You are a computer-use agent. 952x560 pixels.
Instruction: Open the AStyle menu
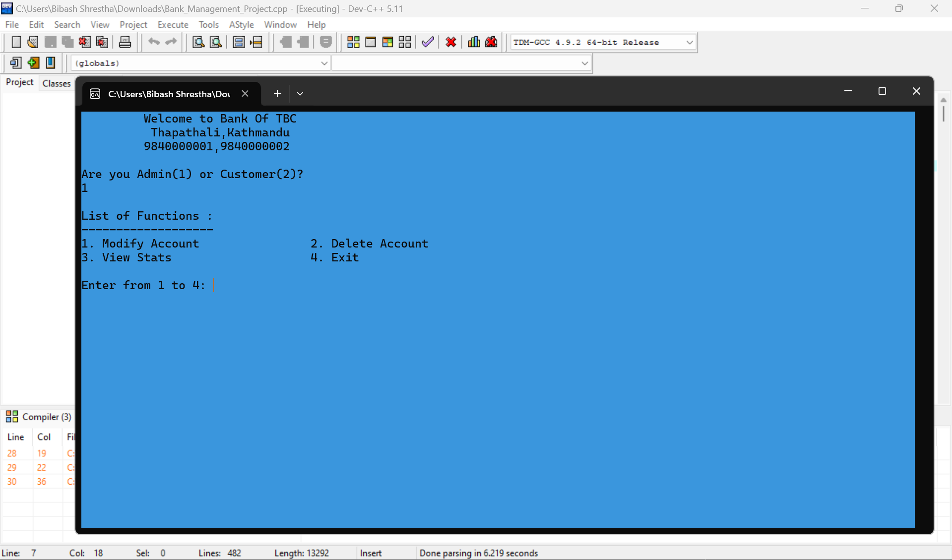[x=242, y=24]
